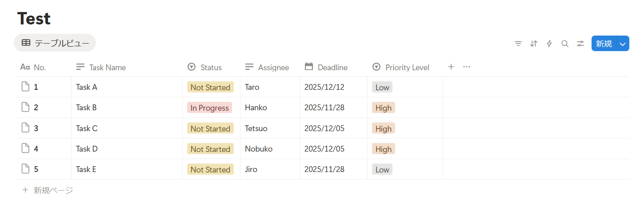Select the テーブルビュー view tab
The height and width of the screenshot is (212, 644).
pos(55,43)
